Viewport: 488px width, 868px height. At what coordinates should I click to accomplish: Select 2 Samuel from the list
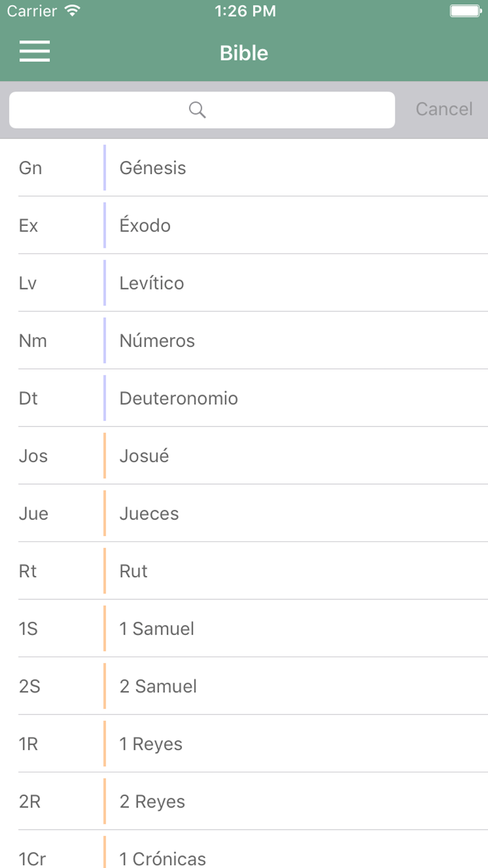[244, 686]
